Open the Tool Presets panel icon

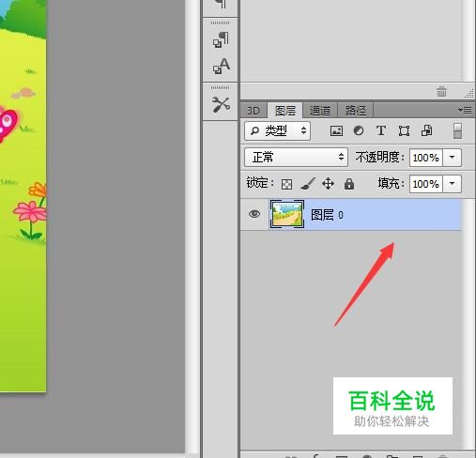(x=221, y=104)
